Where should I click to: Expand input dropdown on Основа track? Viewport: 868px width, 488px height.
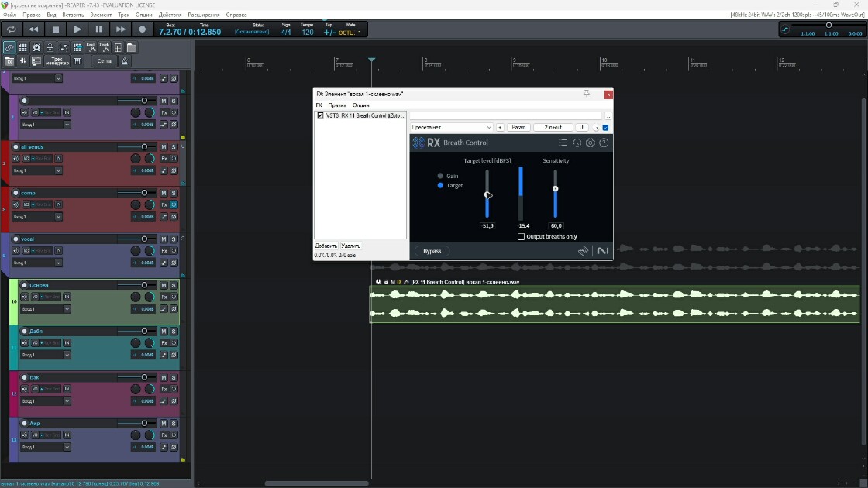pyautogui.click(x=67, y=309)
